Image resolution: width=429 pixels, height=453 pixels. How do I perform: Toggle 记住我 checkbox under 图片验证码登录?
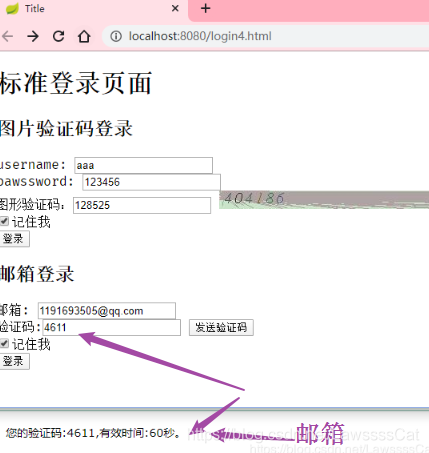(x=4, y=221)
